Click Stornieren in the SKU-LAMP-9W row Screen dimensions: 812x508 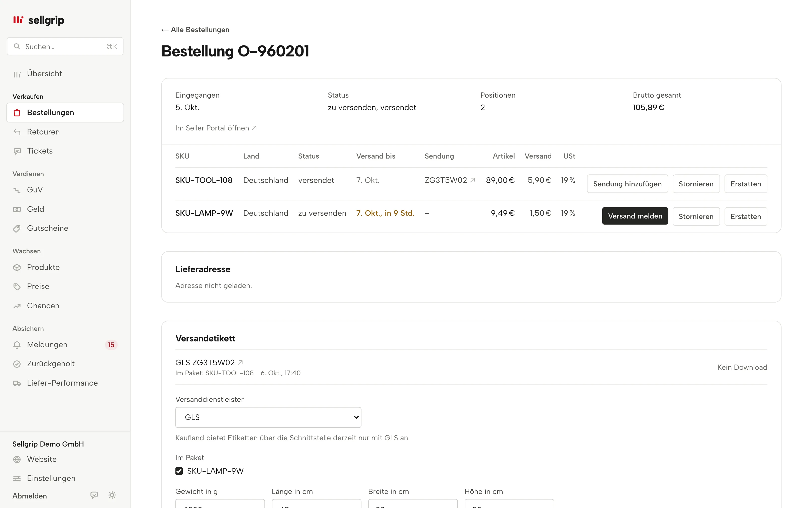click(x=696, y=216)
